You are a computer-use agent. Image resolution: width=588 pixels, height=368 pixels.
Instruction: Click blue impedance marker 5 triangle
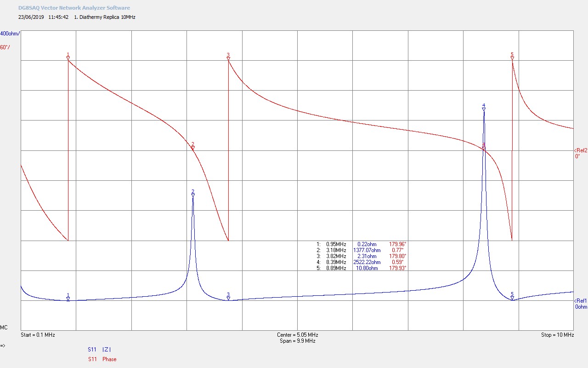click(512, 298)
